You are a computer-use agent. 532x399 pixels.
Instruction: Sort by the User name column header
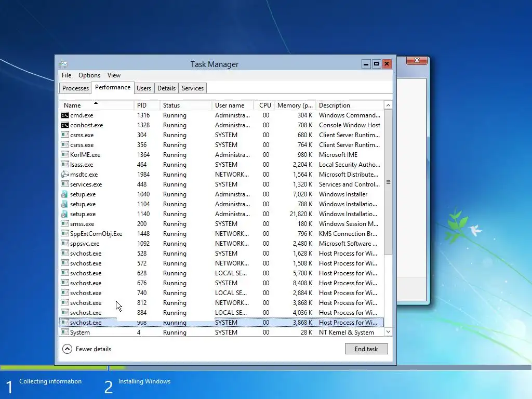(233, 105)
